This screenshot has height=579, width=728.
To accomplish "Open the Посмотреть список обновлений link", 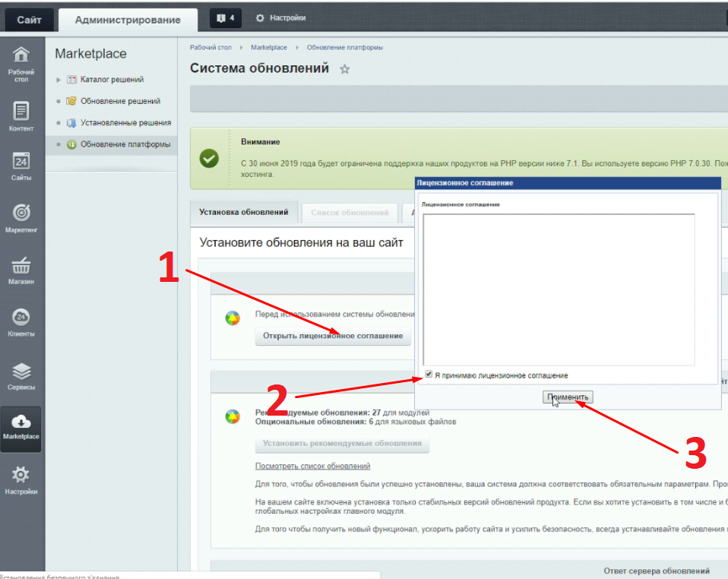I will click(x=312, y=466).
